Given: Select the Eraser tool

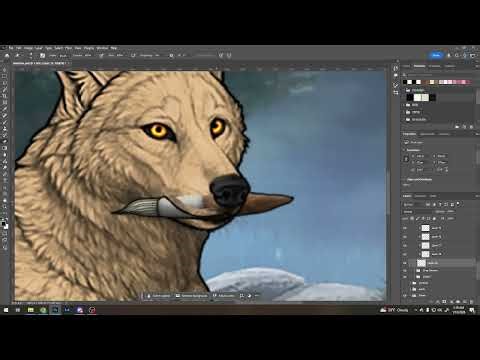Looking at the screenshot, I should pyautogui.click(x=5, y=141).
